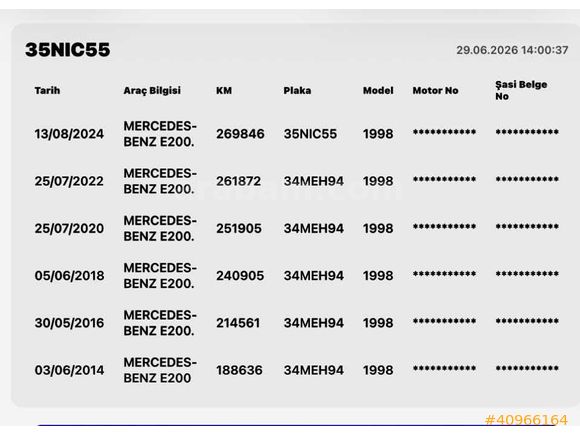
Task: Click the Plaka column header
Action: 297,91
